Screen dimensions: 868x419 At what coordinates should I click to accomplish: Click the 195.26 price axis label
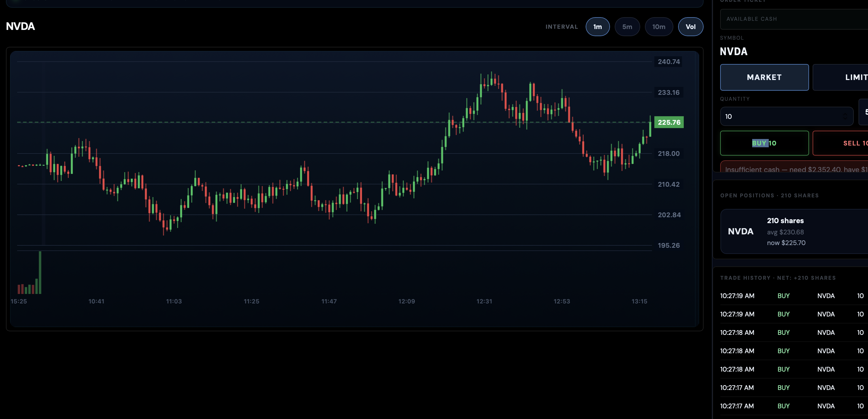669,245
